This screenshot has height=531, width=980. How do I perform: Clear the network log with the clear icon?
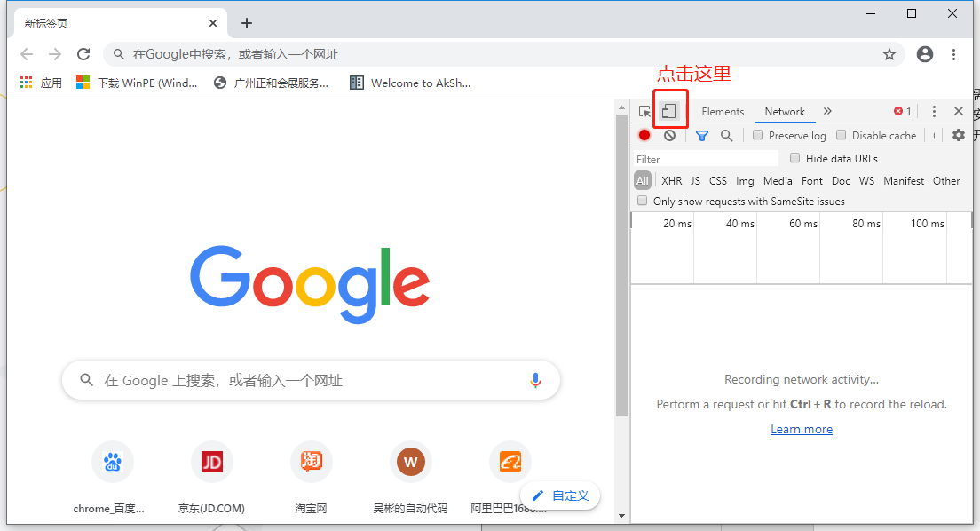point(668,135)
